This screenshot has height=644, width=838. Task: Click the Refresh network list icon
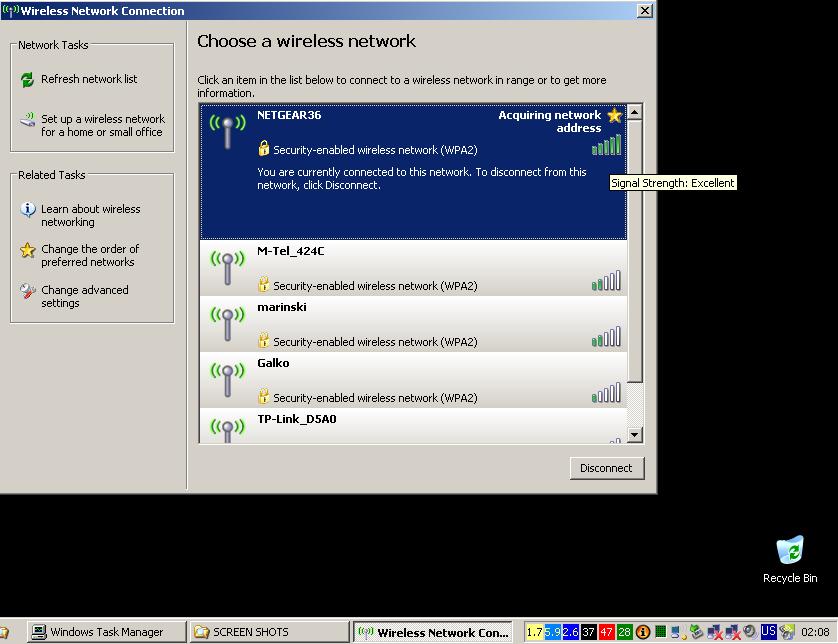[27, 80]
